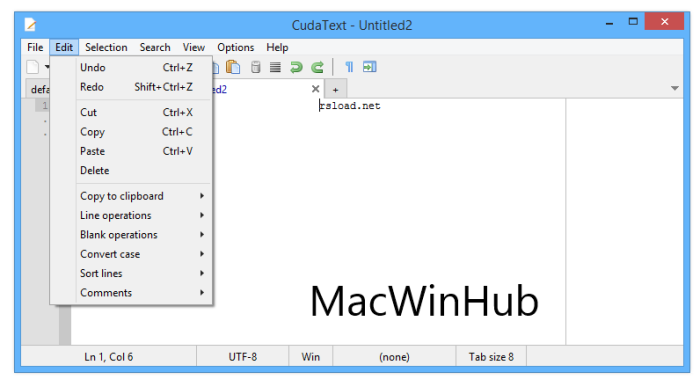Expand Comments submenu
The image size is (700, 387).
point(131,293)
